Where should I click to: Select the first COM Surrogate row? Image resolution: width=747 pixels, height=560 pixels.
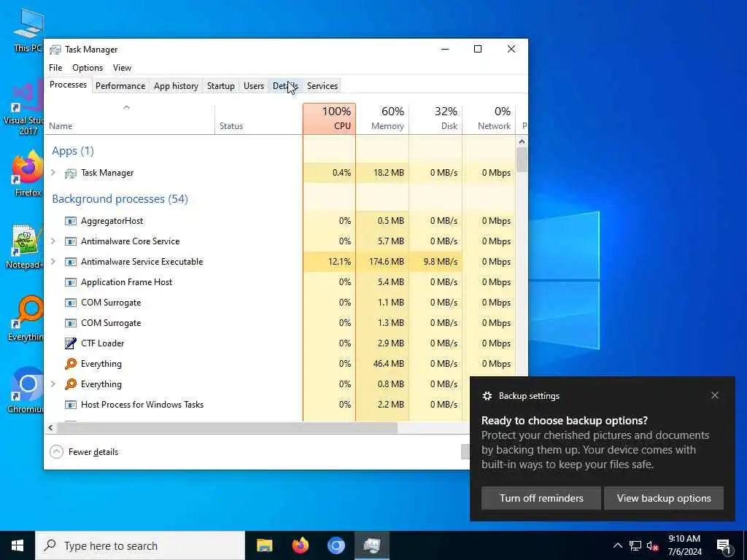280,303
